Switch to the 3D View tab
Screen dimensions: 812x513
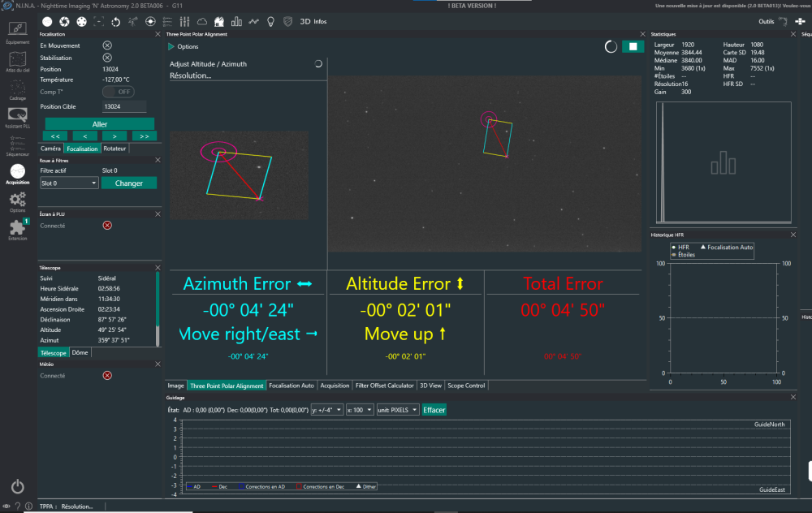[x=430, y=386]
